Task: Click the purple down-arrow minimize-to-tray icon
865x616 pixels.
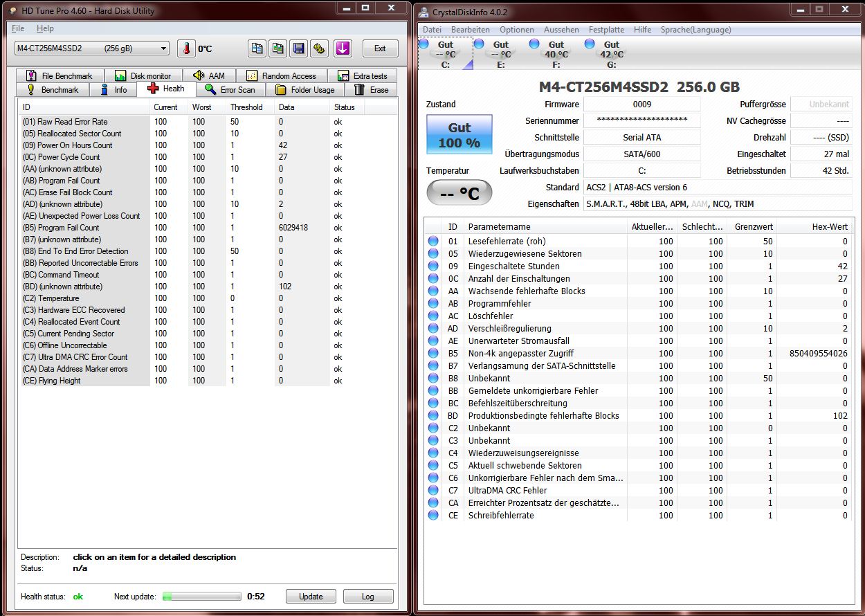Action: pos(343,48)
